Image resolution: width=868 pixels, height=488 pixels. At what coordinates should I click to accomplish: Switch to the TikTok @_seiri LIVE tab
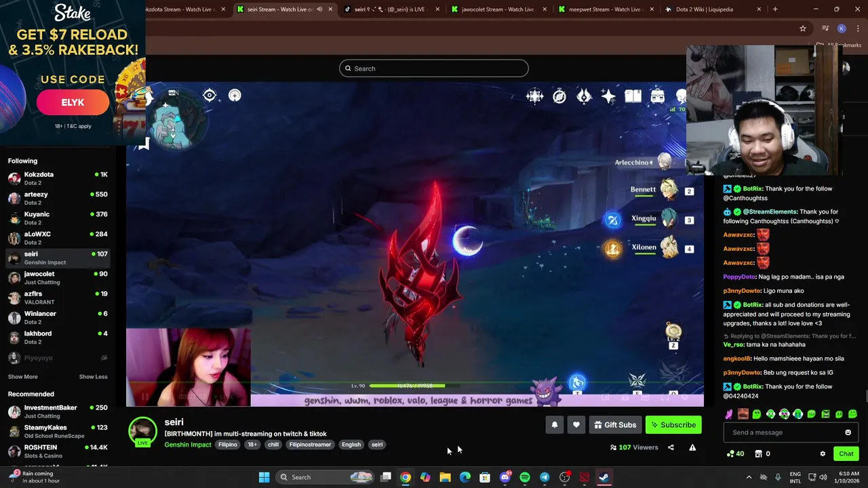[x=393, y=9]
